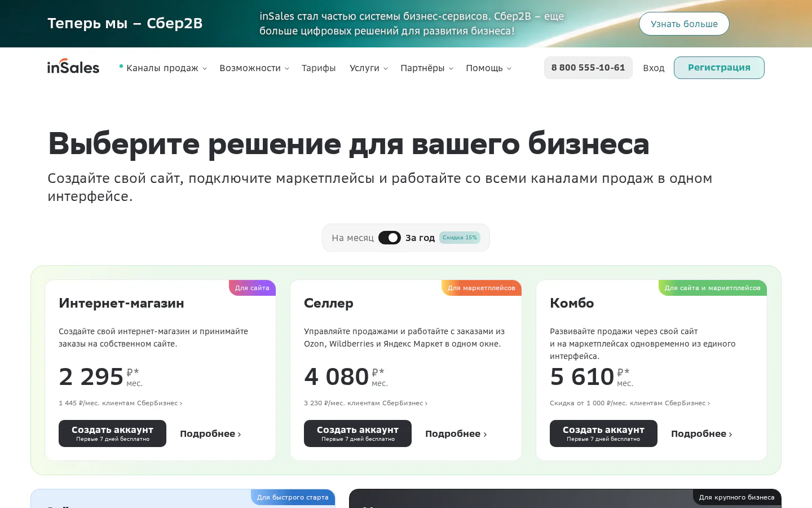
Task: Open the inSales logo homepage link
Action: click(x=73, y=67)
